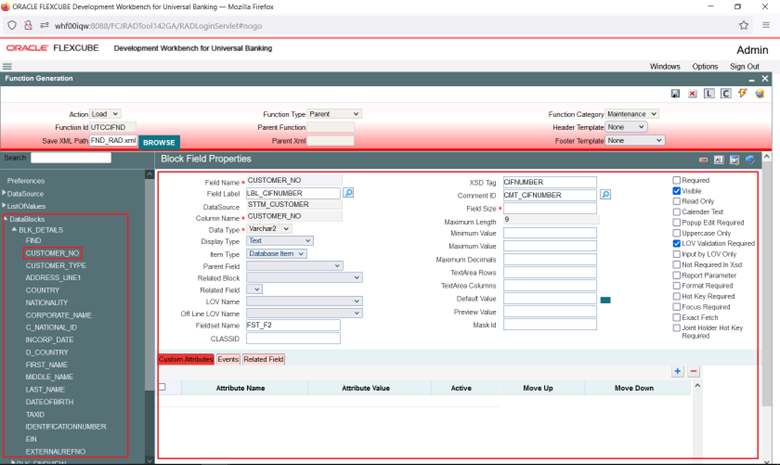Open Preferences in left tree
Screen dimensions: 780x465
(26, 181)
